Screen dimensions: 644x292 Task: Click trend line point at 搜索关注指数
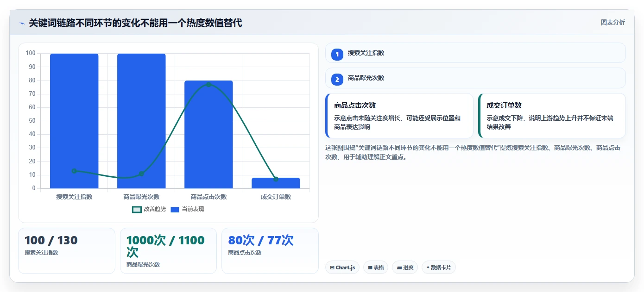click(74, 171)
